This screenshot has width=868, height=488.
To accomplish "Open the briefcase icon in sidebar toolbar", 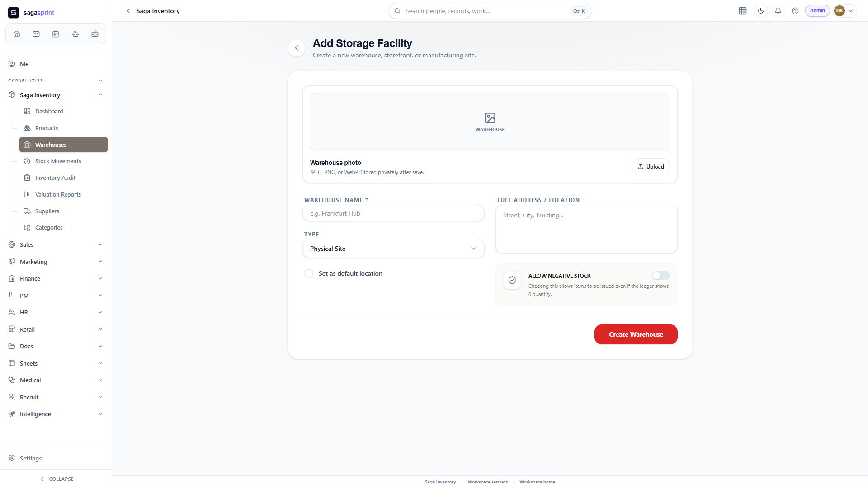I will pyautogui.click(x=95, y=34).
